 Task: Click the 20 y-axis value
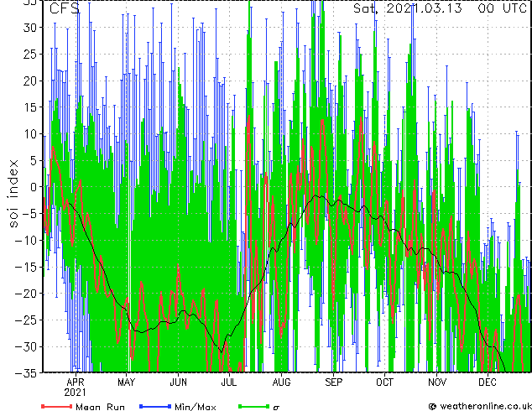(x=30, y=81)
